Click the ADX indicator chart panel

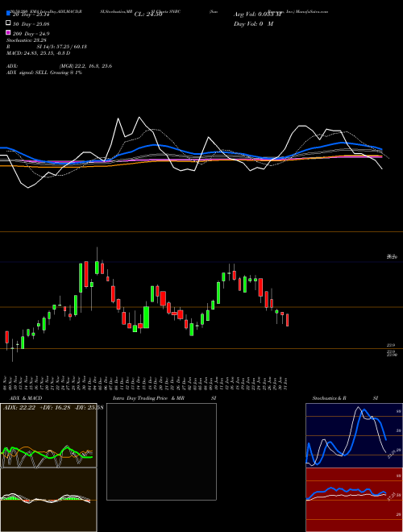click(48, 435)
